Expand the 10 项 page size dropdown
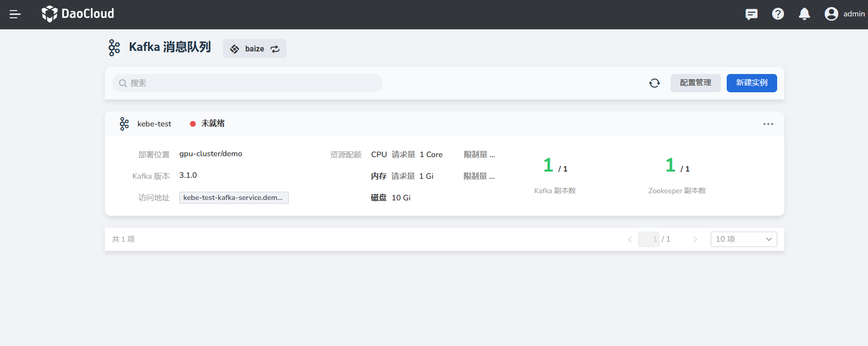Image resolution: width=868 pixels, height=346 pixels. (744, 239)
